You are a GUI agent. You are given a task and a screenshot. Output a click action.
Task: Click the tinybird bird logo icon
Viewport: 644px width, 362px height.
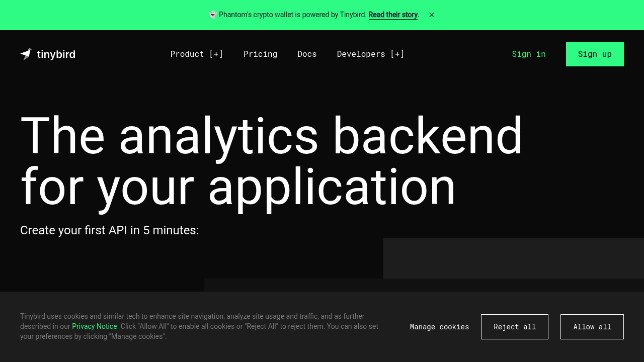pos(26,54)
